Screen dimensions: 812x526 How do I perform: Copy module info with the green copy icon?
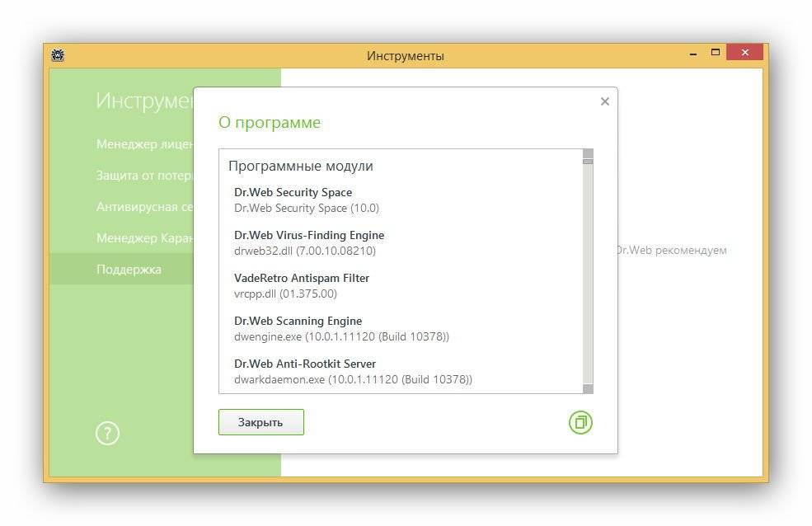(x=580, y=422)
